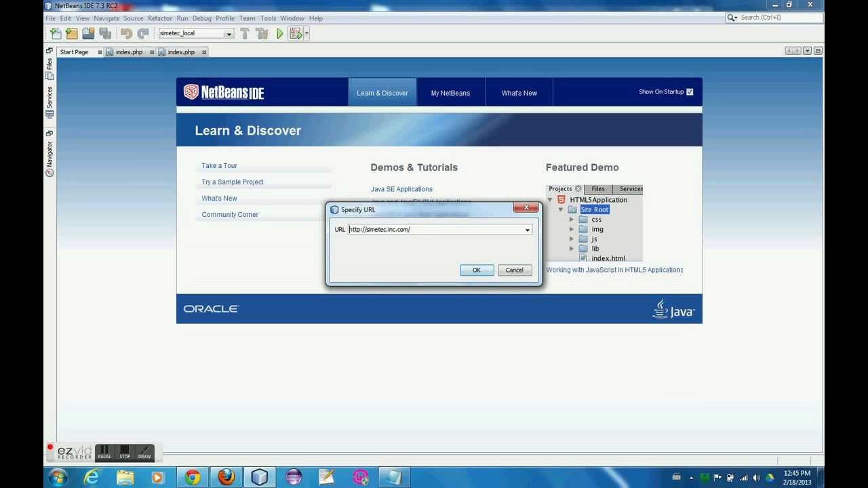Click the Debug Project toolbar icon
This screenshot has height=488, width=868.
point(295,33)
